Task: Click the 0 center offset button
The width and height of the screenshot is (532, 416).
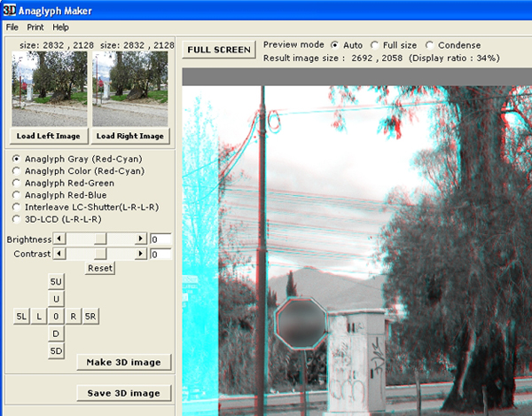Action: (57, 317)
